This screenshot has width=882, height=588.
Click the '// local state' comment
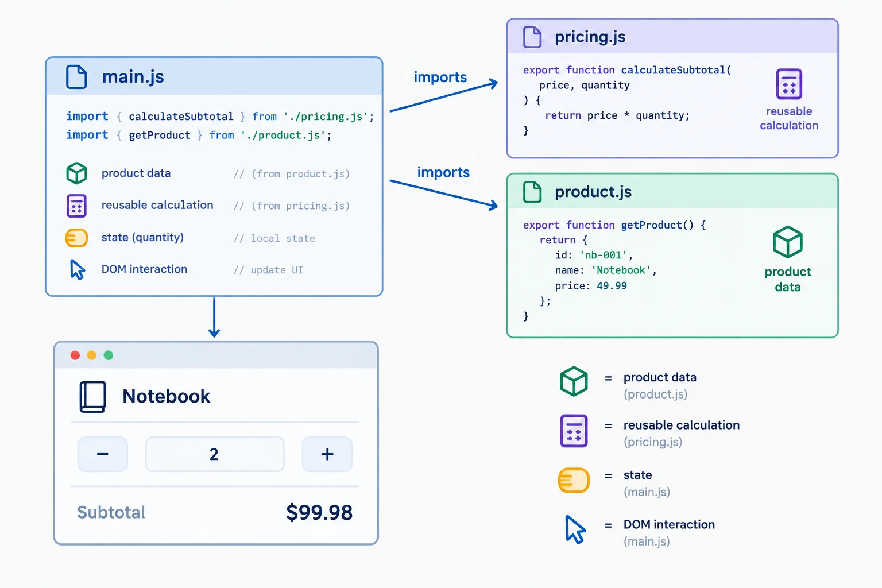[274, 238]
